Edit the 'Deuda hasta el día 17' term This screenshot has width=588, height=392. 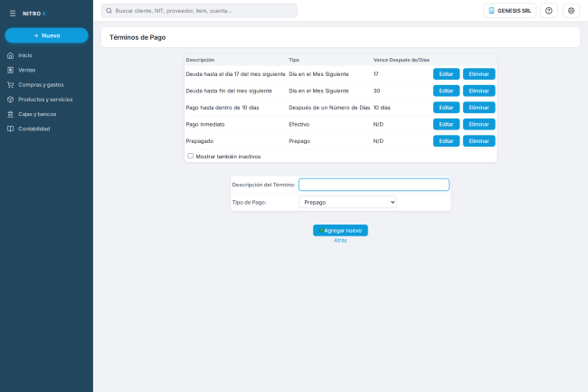click(446, 74)
